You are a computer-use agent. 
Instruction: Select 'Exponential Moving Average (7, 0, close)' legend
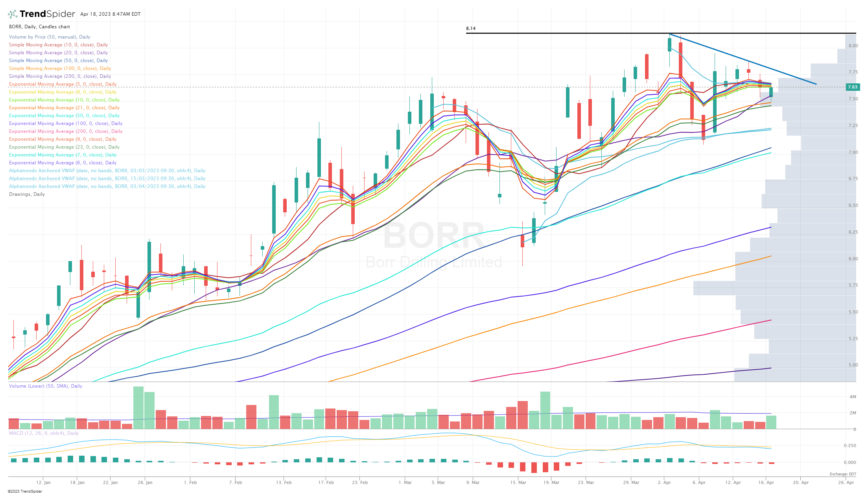(x=63, y=155)
